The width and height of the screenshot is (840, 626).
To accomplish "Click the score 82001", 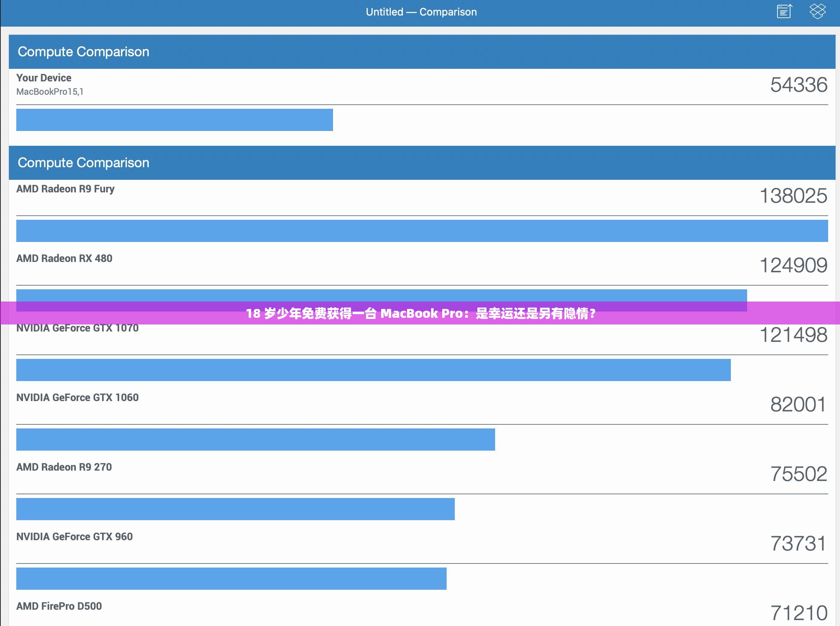I will (798, 404).
